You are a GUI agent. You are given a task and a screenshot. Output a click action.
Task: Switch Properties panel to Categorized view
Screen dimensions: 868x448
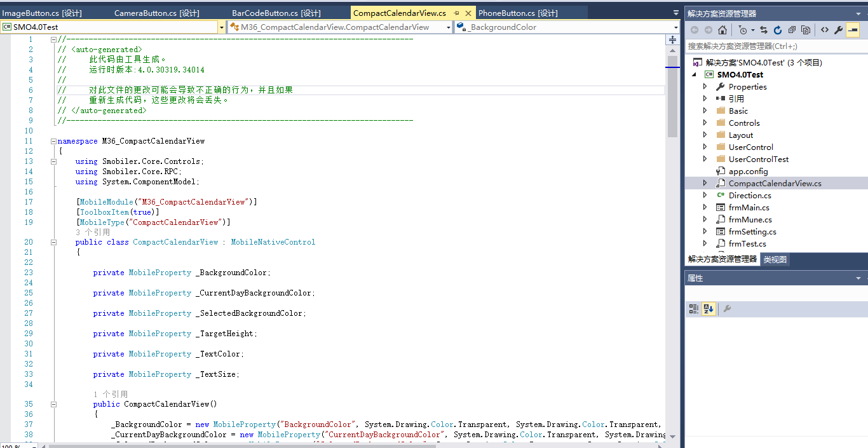[x=695, y=309]
